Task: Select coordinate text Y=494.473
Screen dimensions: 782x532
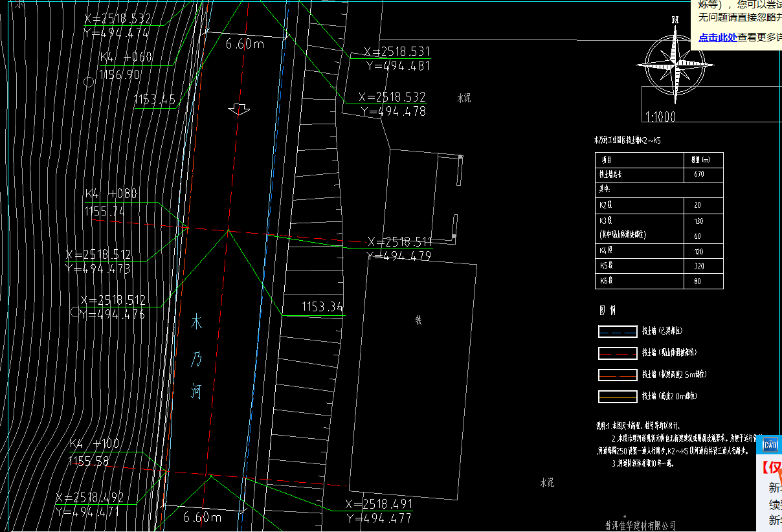Action: coord(98,269)
